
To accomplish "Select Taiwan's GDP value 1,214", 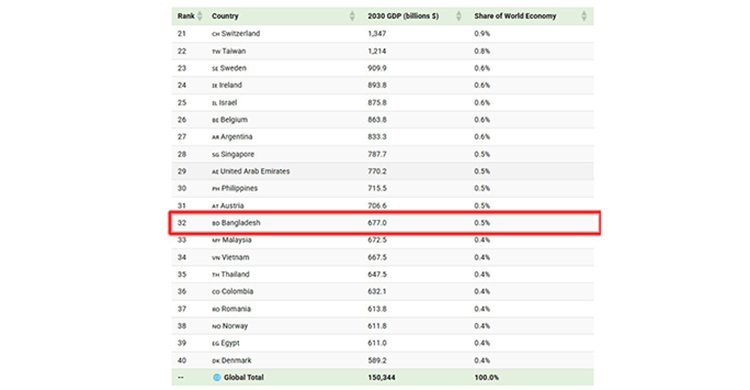I will point(377,51).
